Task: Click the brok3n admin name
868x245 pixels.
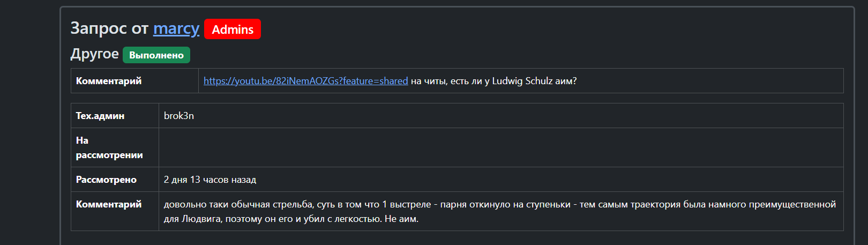Action: [179, 116]
